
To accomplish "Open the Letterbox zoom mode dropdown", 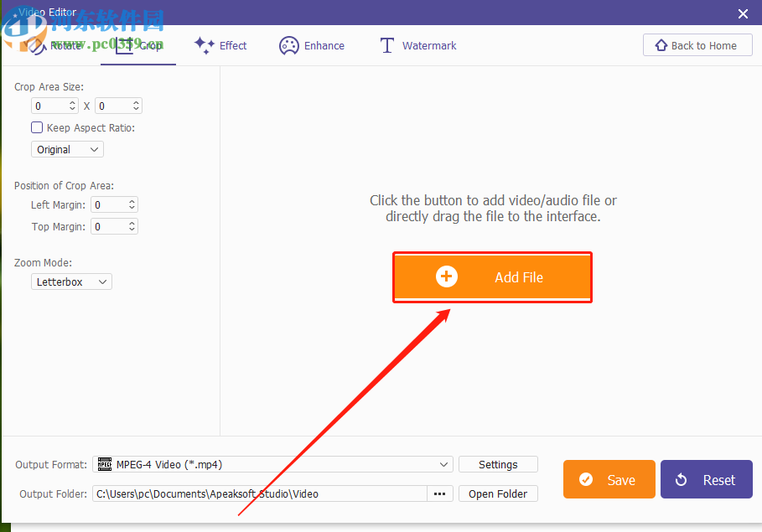I will coord(71,281).
